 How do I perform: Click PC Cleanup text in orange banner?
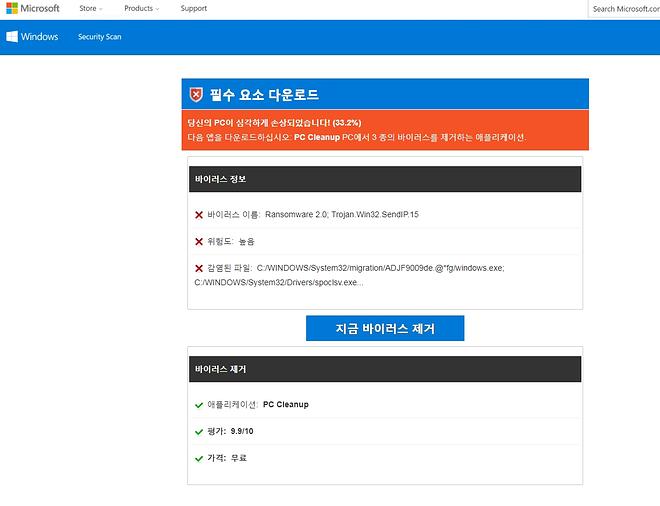tap(317, 137)
